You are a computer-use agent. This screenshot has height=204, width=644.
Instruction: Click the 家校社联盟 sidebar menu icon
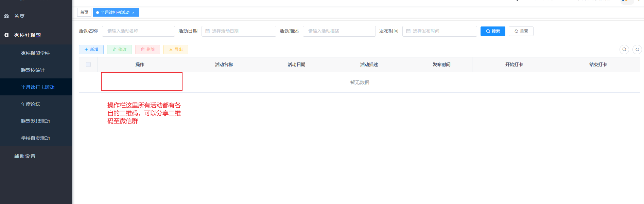tap(6, 35)
